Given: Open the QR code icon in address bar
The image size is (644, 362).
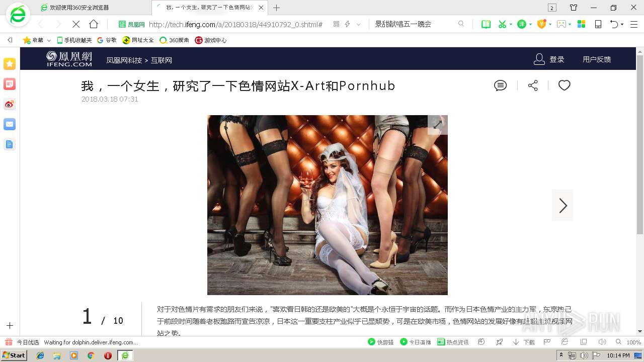Looking at the screenshot, I should [x=336, y=24].
